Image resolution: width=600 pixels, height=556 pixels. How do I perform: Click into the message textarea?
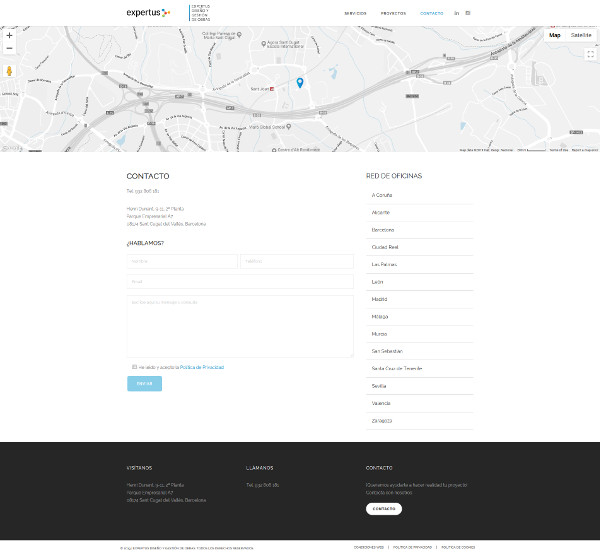(240, 326)
